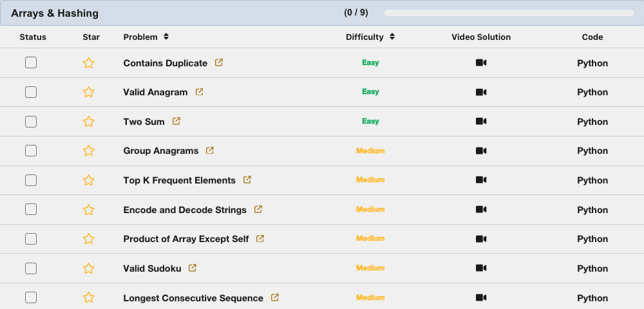Tick the Valid Sudoku status checkbox
The image size is (644, 309).
pyautogui.click(x=31, y=268)
